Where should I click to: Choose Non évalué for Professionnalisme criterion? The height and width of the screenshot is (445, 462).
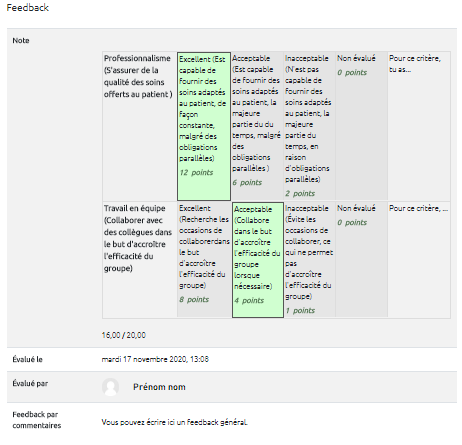(361, 126)
